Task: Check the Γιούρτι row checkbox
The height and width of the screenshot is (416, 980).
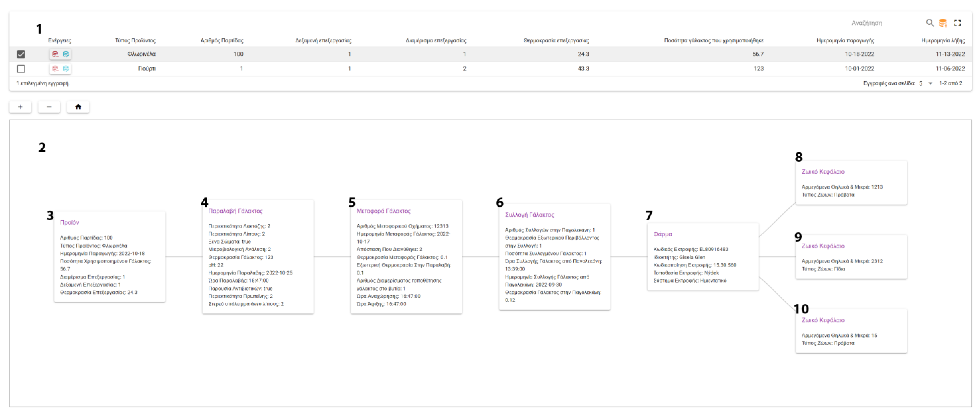Action: click(x=21, y=69)
